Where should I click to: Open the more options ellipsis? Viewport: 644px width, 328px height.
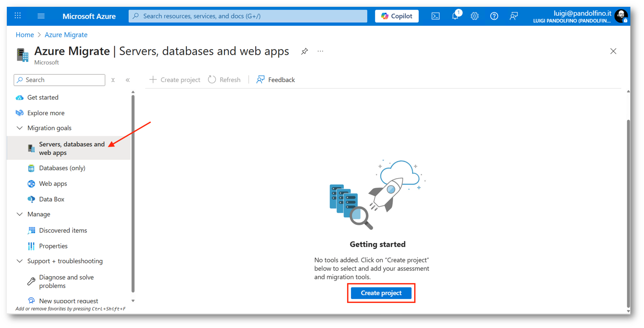pyautogui.click(x=320, y=51)
